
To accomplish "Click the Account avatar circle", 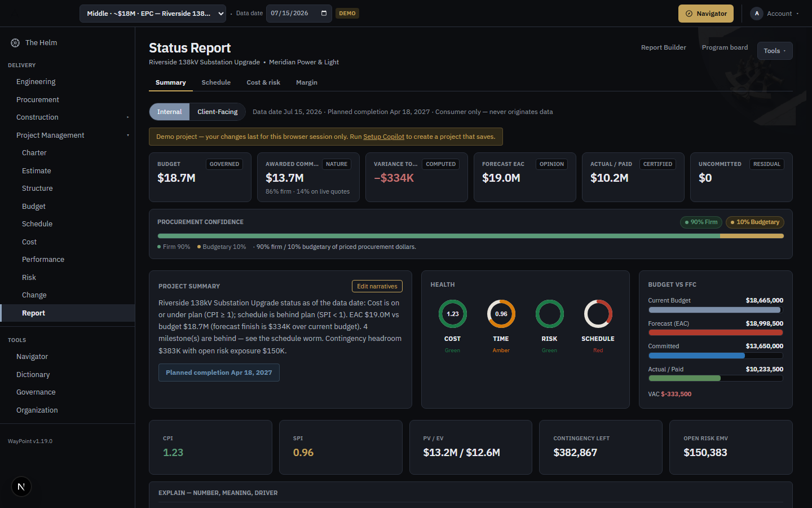I will [757, 14].
